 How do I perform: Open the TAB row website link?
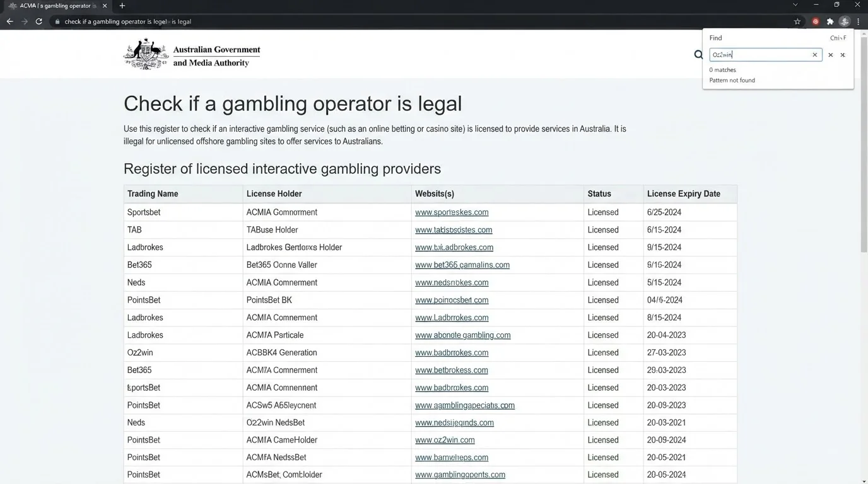pos(454,230)
